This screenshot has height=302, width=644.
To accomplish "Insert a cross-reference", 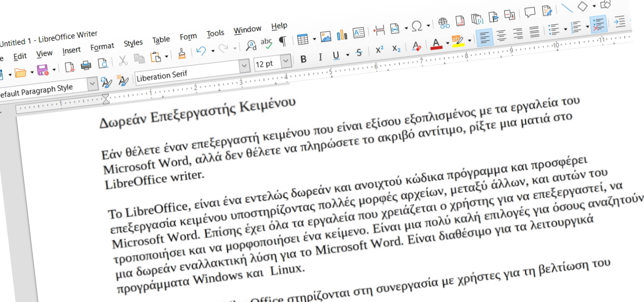I will (x=510, y=15).
